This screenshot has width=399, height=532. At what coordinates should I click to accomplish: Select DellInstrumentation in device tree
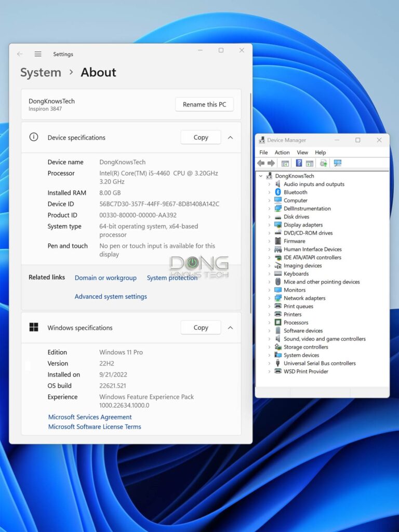[x=307, y=208]
